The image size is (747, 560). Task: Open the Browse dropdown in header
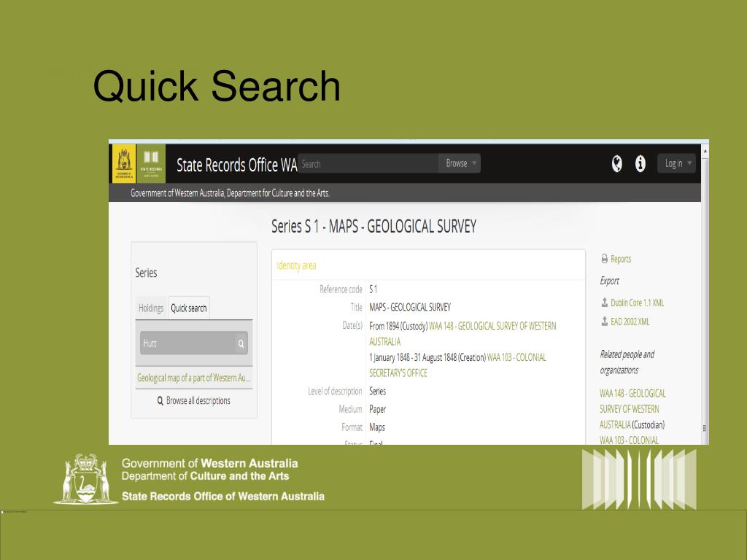pyautogui.click(x=460, y=163)
